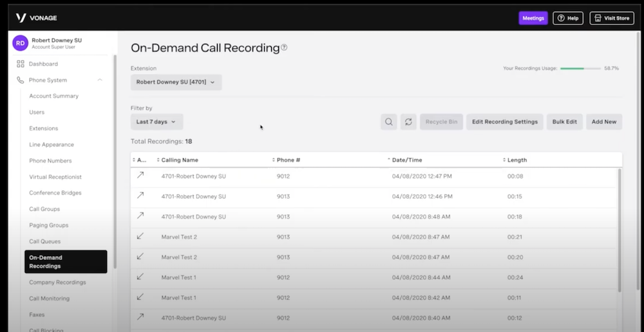
Task: Open Line Appearance in the sidebar
Action: (52, 145)
